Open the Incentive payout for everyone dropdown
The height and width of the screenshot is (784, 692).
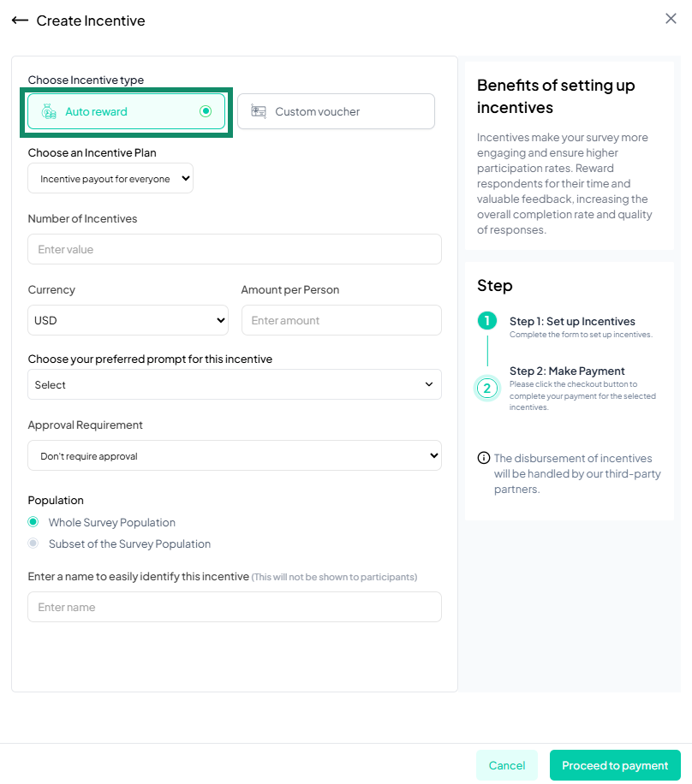(110, 178)
